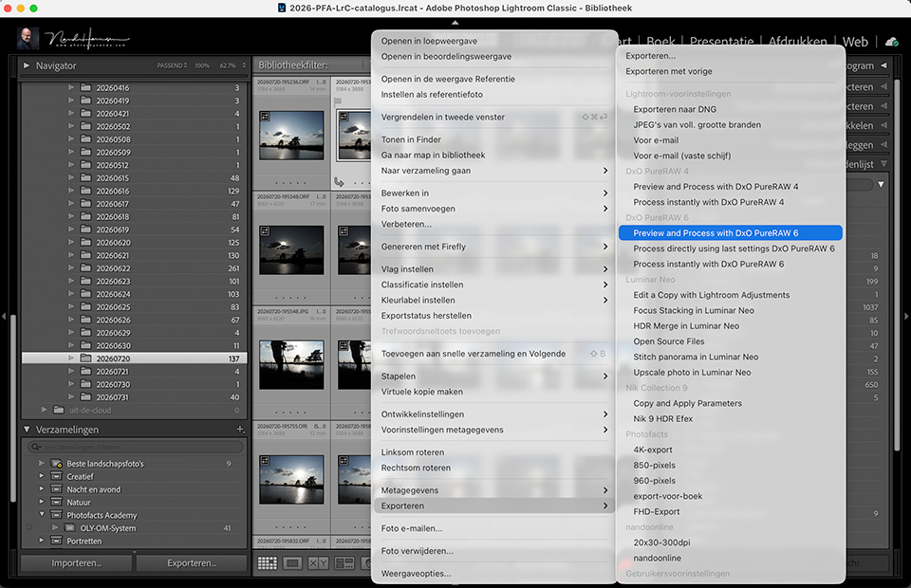Image resolution: width=911 pixels, height=588 pixels.
Task: Open the Boek module
Action: (660, 42)
